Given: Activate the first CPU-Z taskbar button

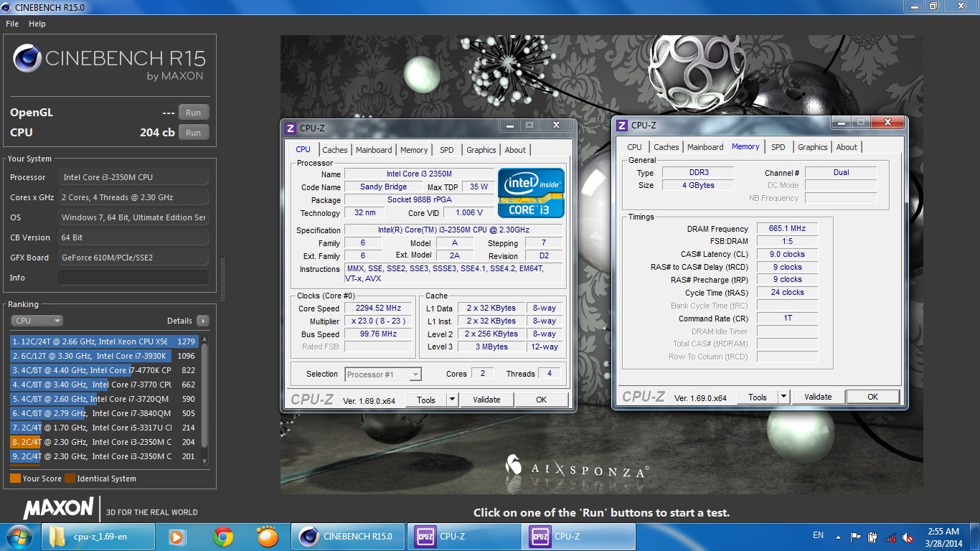Looking at the screenshot, I should tap(464, 537).
